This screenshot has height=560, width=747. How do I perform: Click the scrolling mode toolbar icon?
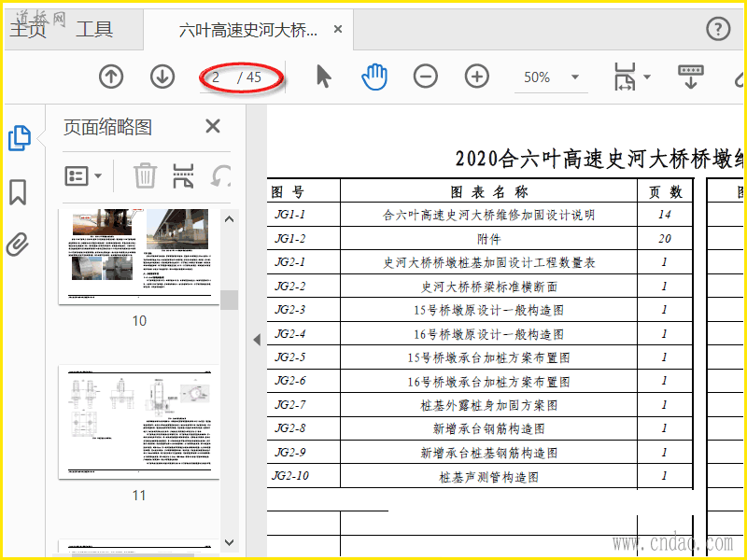(x=691, y=77)
